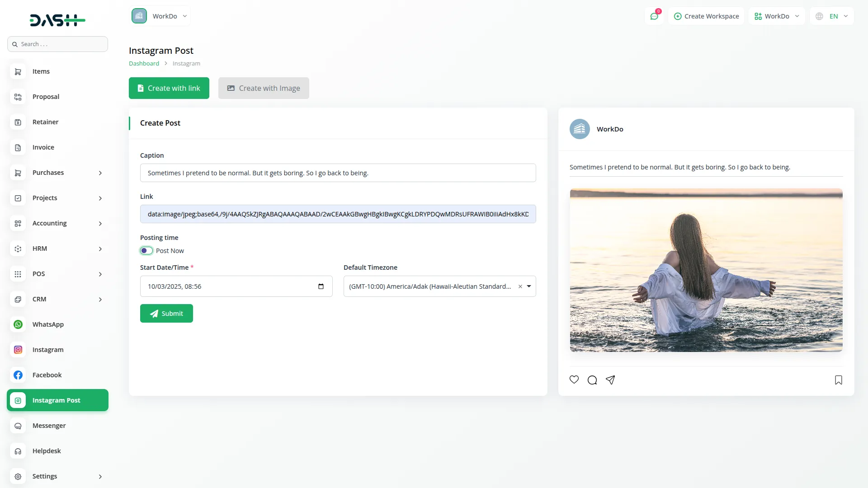Select Create with link tab
This screenshot has height=488, width=868.
click(x=169, y=88)
